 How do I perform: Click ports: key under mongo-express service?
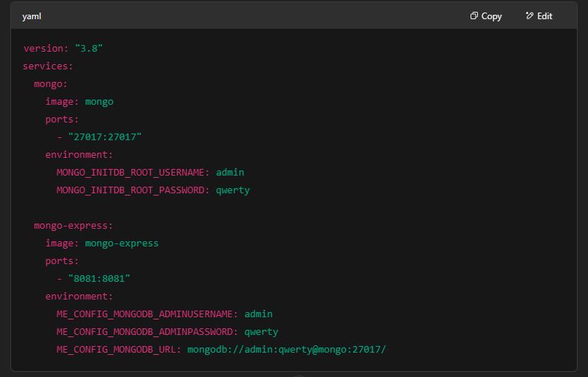tap(62, 261)
